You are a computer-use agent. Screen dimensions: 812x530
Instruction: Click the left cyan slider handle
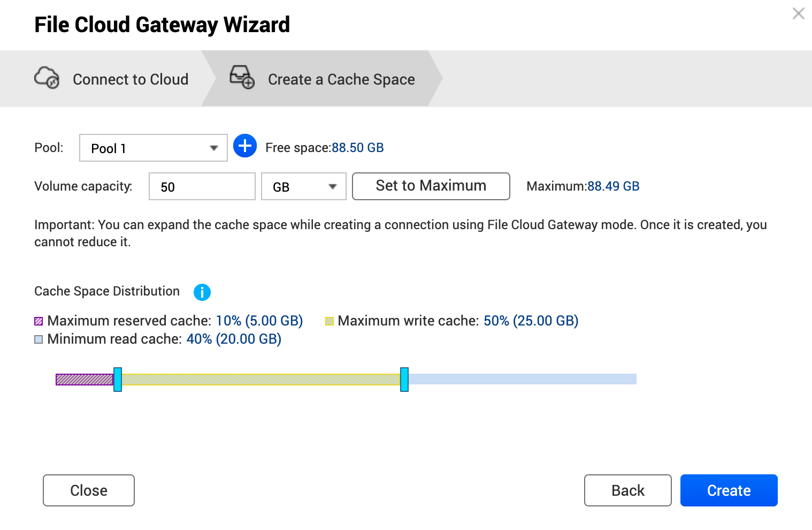pos(118,380)
